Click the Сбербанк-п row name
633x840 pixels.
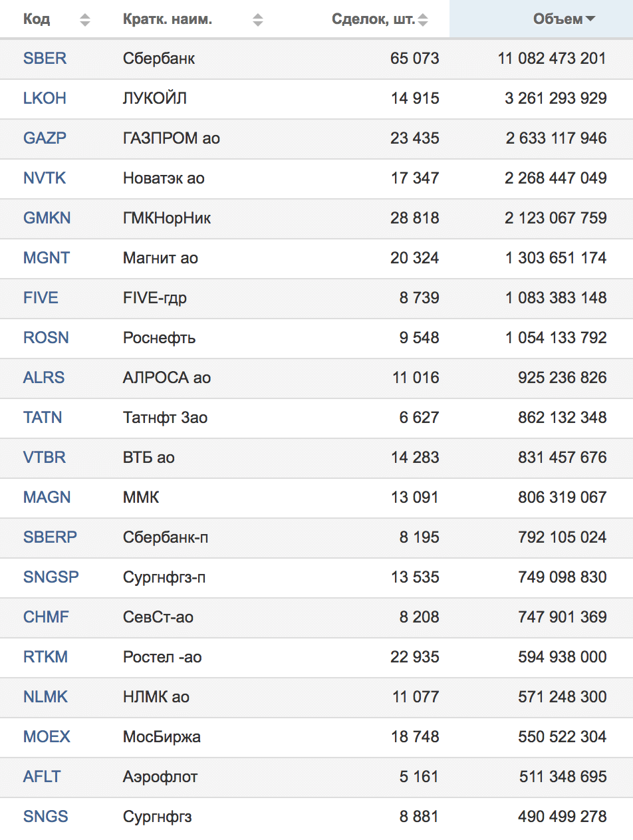pos(166,537)
